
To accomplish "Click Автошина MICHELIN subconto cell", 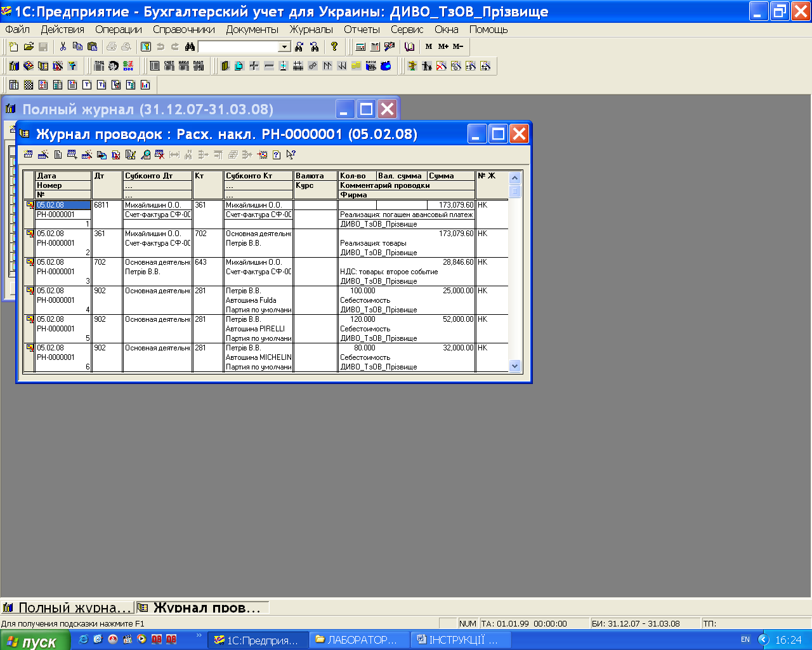I will pyautogui.click(x=258, y=357).
